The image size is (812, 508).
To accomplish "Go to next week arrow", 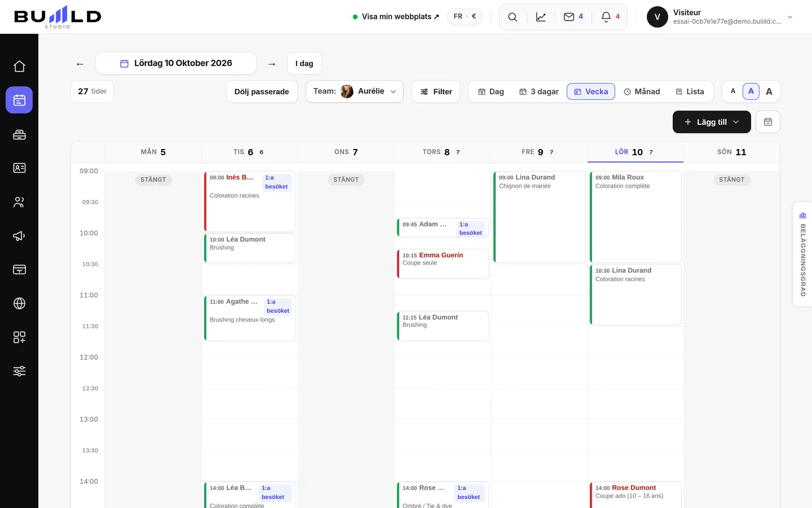I will 272,64.
